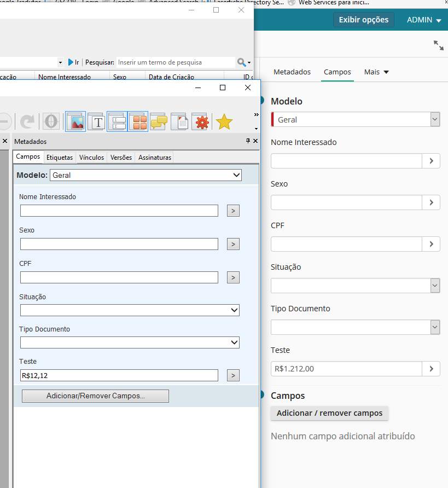Screen dimensions: 448x488
Task: Open the Mais tab menu
Action: point(376,72)
